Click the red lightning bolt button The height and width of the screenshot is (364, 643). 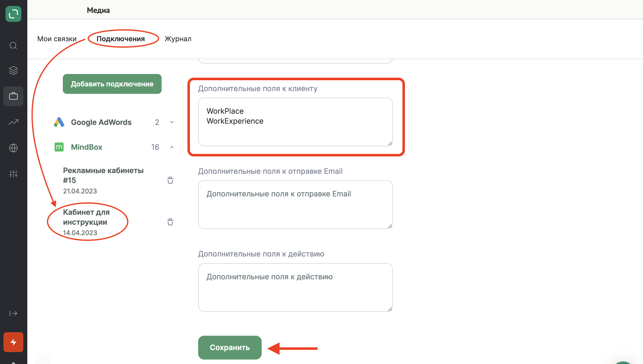pyautogui.click(x=13, y=342)
